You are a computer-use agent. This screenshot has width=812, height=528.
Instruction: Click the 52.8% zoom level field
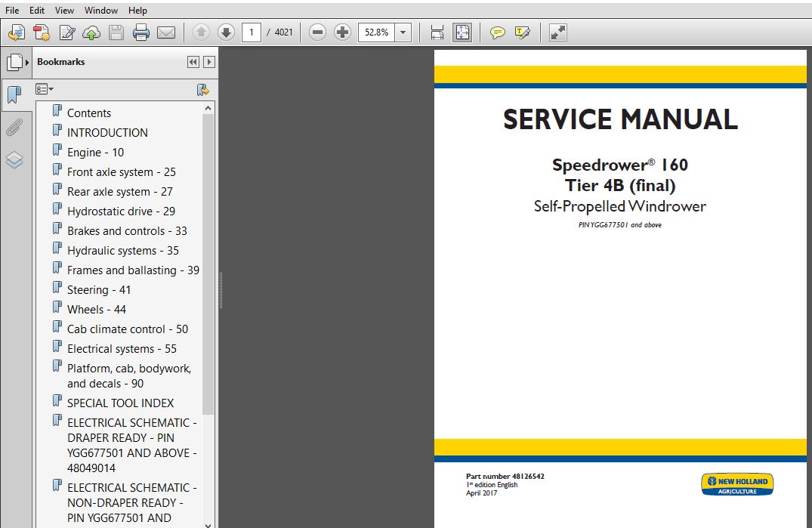coord(376,32)
